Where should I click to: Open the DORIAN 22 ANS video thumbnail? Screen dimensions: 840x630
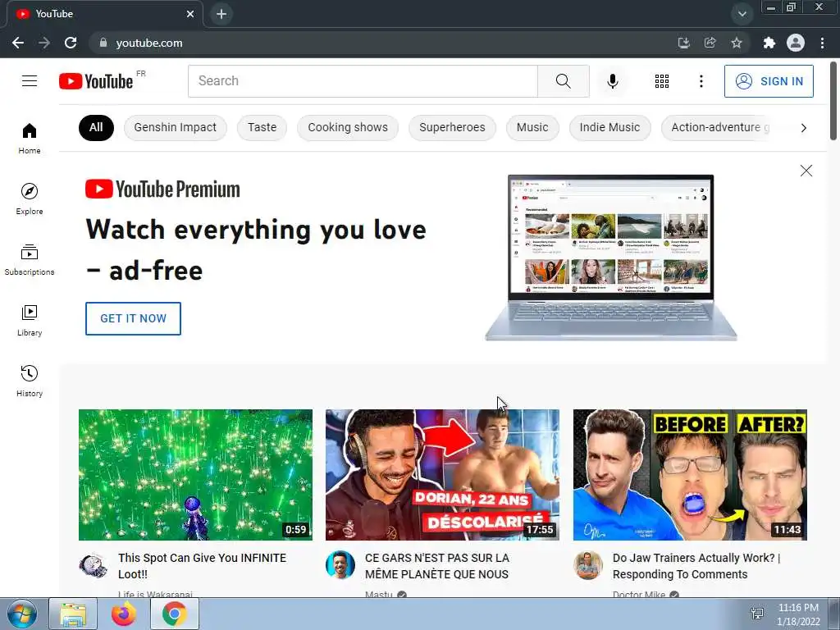442,475
